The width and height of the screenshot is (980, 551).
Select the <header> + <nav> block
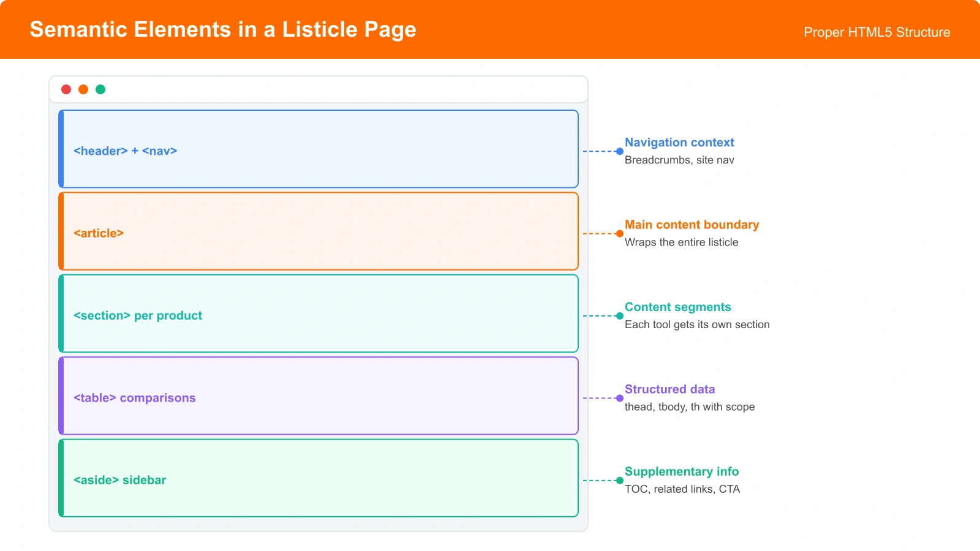point(318,149)
